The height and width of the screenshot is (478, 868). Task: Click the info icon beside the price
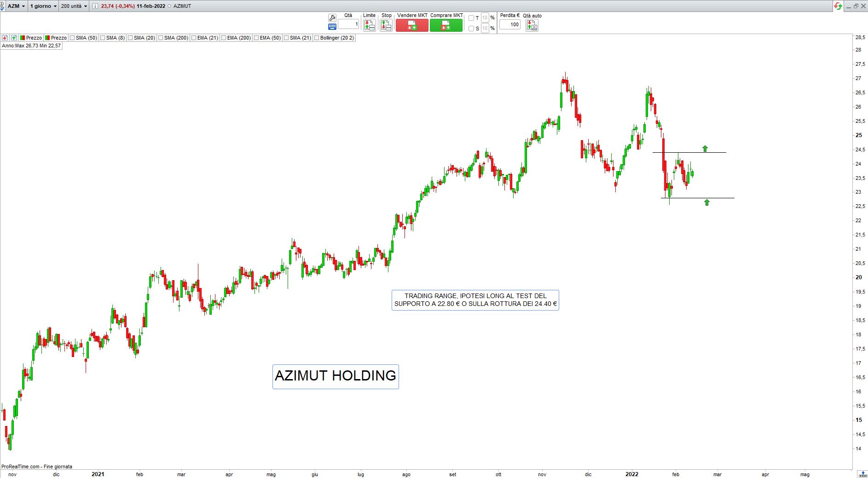[95, 6]
